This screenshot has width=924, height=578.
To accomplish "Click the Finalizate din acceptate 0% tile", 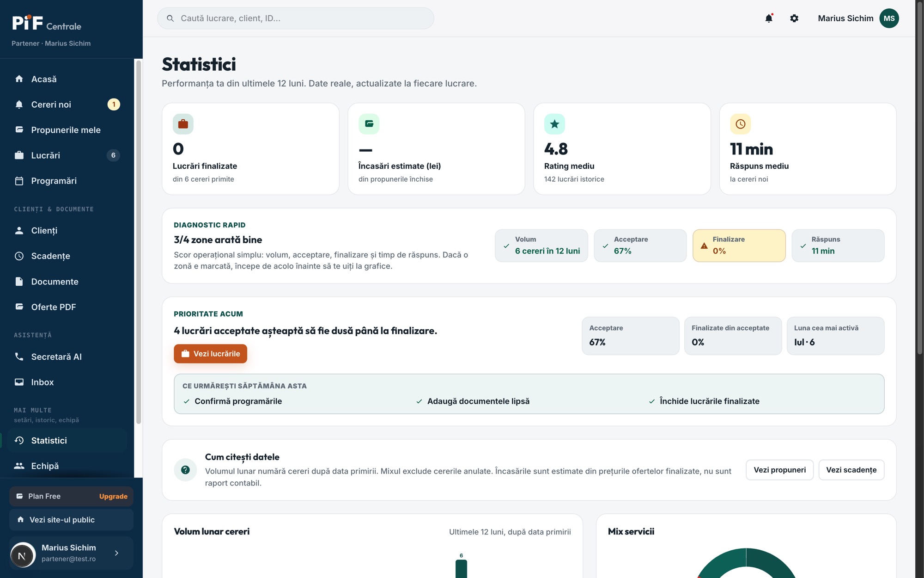I will pos(733,336).
